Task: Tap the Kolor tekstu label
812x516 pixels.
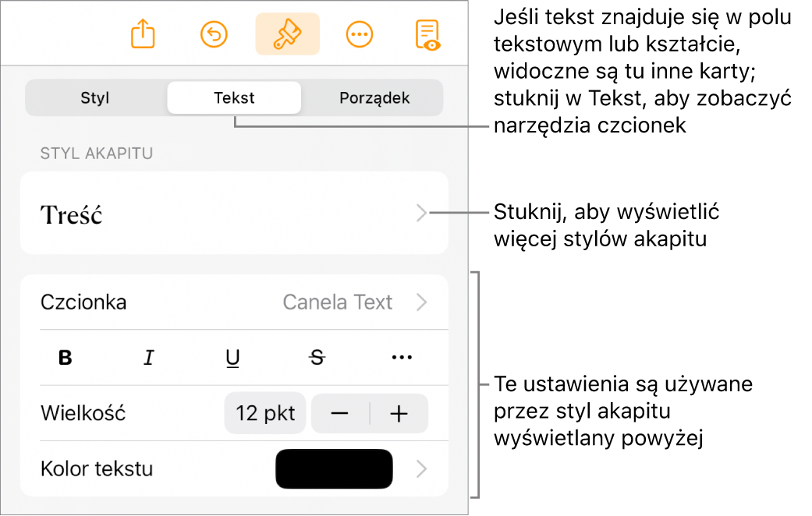Action: 97,469
